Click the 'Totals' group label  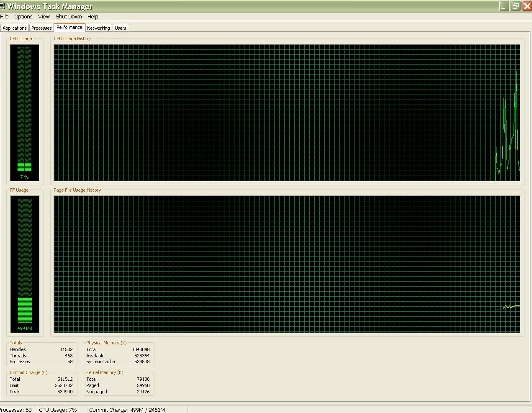click(x=16, y=343)
